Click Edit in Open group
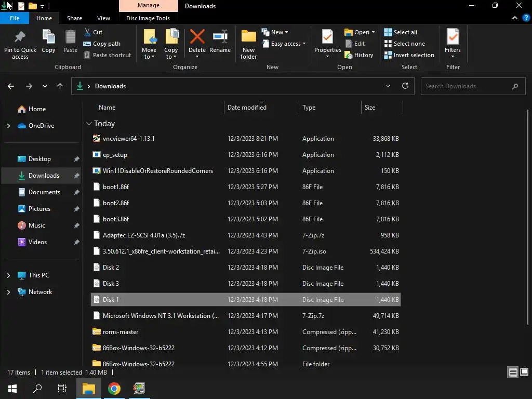Screen dimensions: 532x399 [x=355, y=44]
